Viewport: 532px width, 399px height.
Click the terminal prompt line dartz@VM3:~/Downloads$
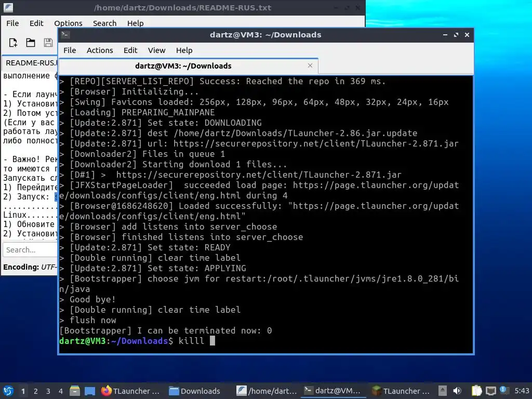point(116,341)
